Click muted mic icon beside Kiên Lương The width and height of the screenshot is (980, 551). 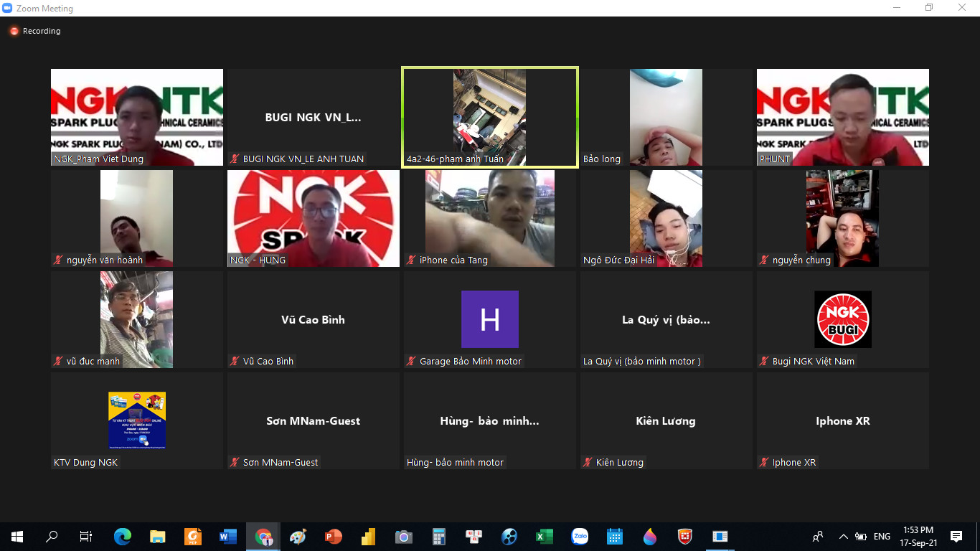pyautogui.click(x=588, y=463)
